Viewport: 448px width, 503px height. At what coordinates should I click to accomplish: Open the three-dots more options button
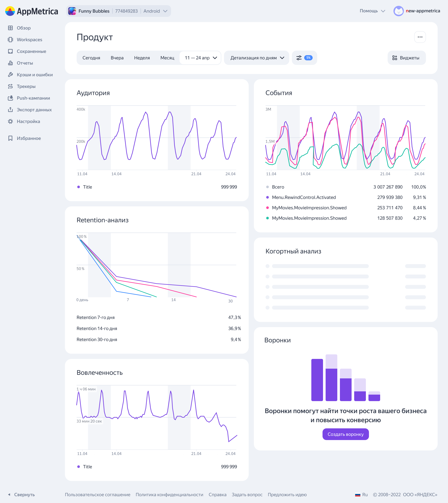click(x=420, y=37)
